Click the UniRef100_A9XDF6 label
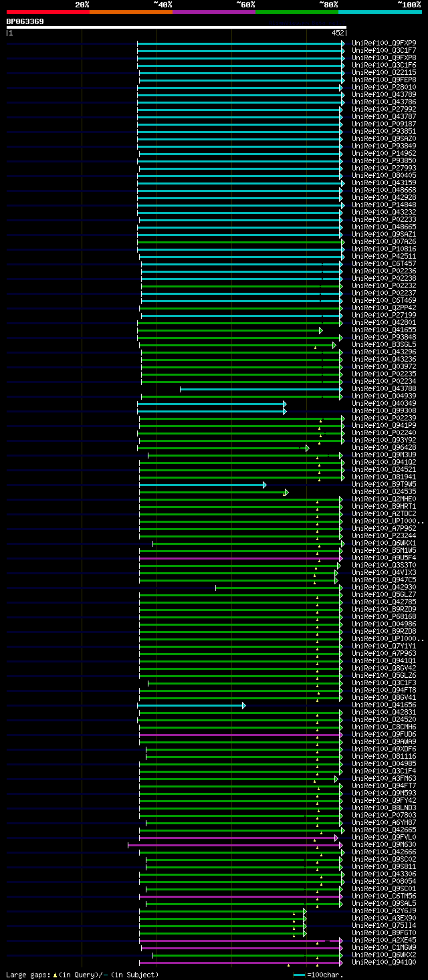 (384, 749)
